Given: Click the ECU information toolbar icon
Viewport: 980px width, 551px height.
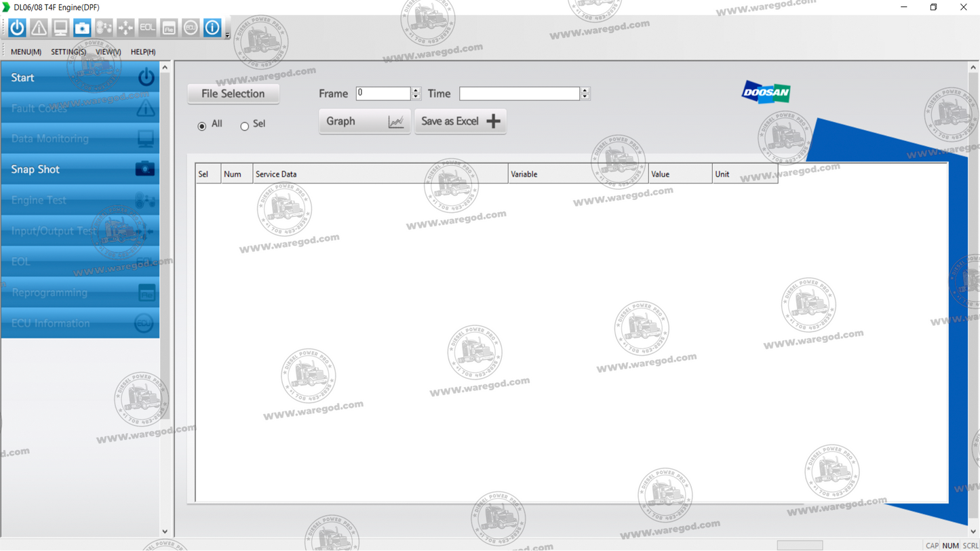Looking at the screenshot, I should 191,28.
